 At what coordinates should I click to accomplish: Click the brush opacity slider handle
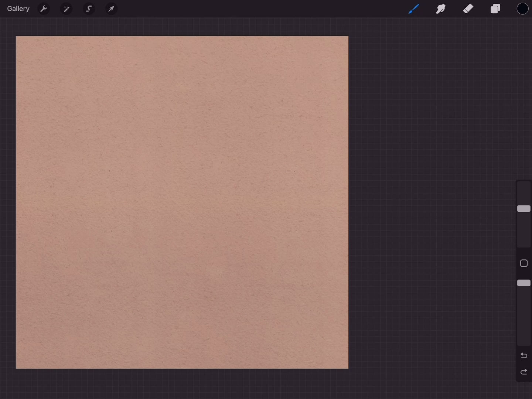pyautogui.click(x=524, y=283)
